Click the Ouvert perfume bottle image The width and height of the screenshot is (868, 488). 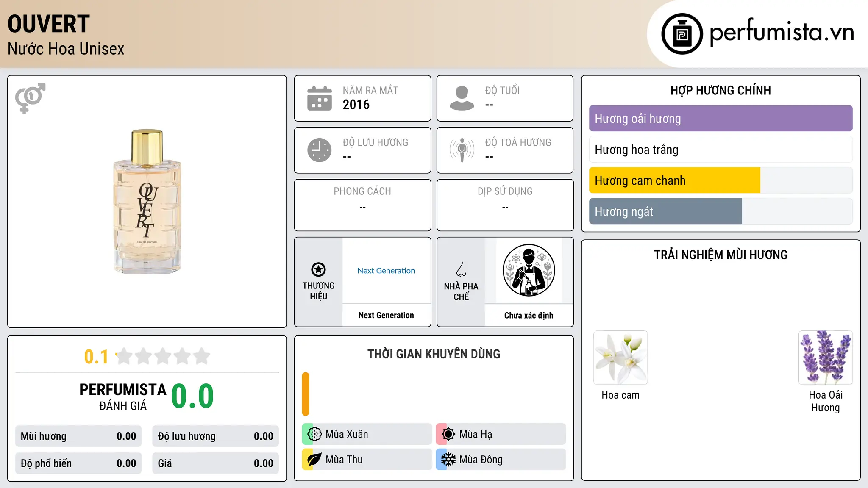pos(147,202)
